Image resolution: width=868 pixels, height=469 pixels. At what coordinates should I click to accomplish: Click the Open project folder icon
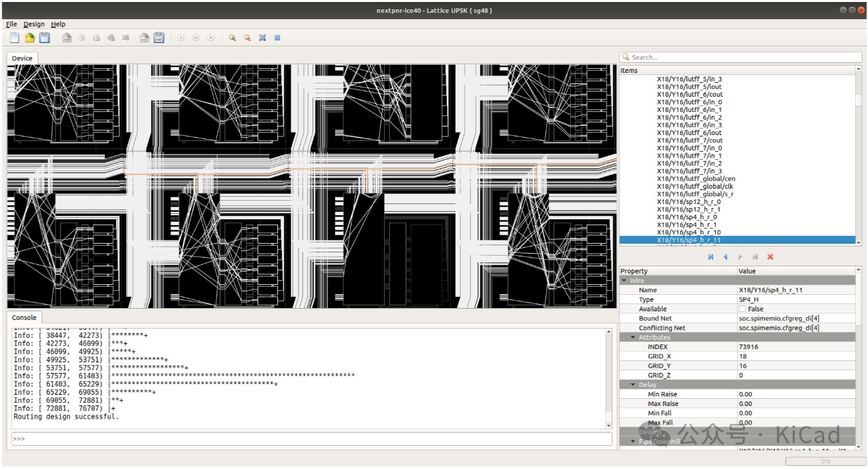pyautogui.click(x=29, y=38)
